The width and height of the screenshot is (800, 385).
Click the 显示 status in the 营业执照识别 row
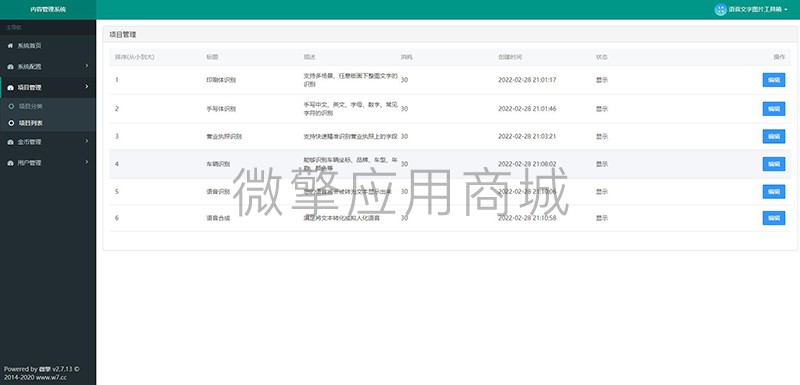coord(602,136)
